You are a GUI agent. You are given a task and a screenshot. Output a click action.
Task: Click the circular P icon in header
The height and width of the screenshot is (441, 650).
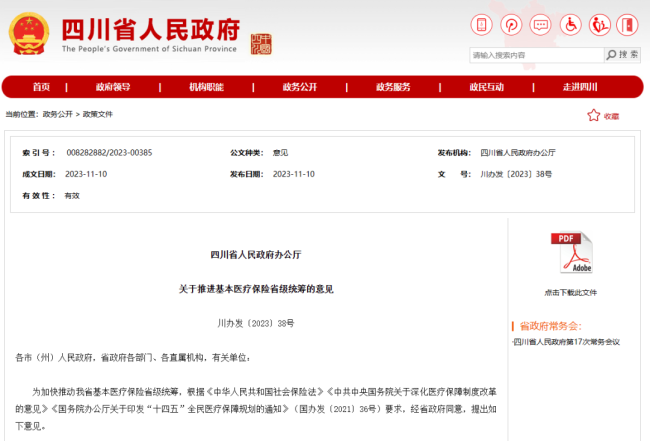click(511, 25)
